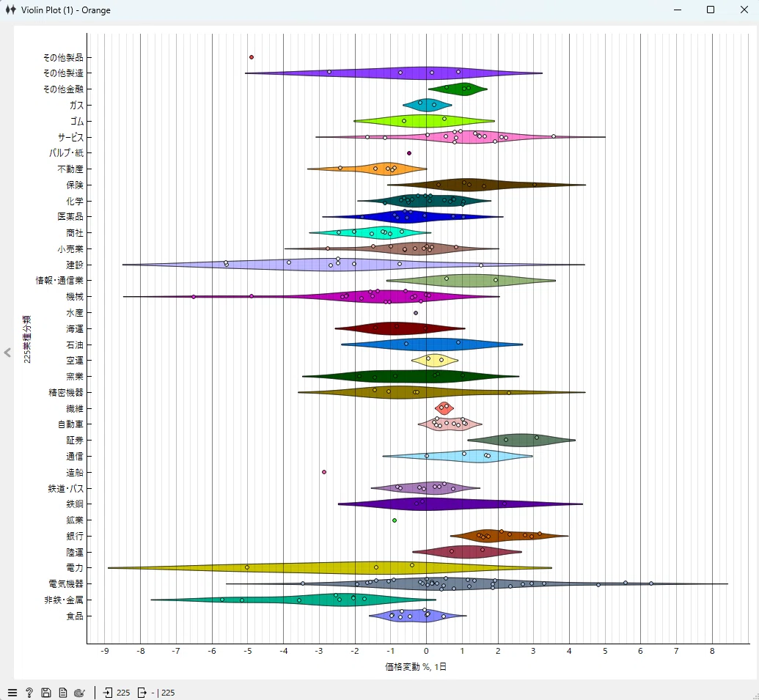The image size is (759, 700).
Task: Open visual settings via the palette icon
Action: click(80, 693)
